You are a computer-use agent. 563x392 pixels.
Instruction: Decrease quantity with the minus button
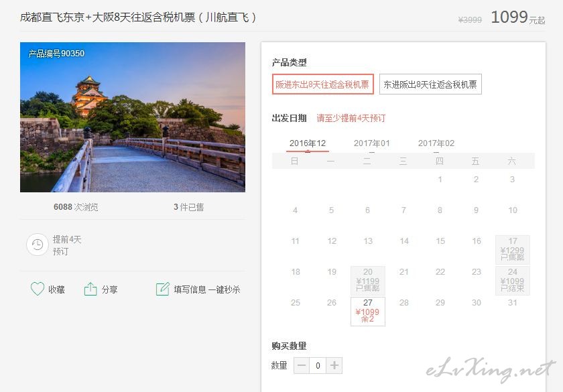pyautogui.click(x=302, y=365)
